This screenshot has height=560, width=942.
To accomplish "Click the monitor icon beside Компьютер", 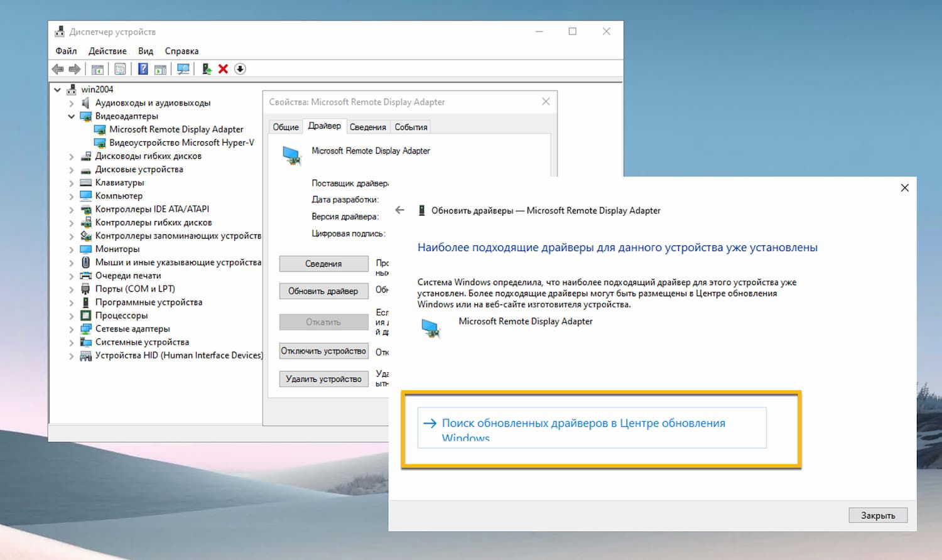I will click(x=86, y=195).
